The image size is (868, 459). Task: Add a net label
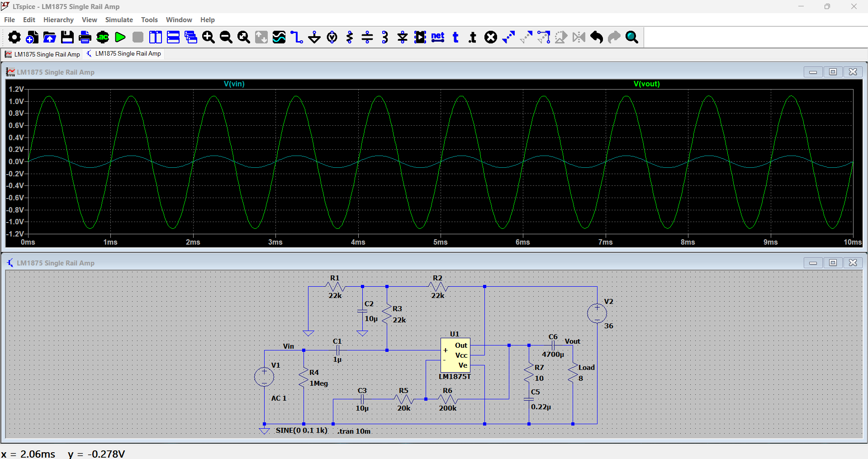(438, 37)
